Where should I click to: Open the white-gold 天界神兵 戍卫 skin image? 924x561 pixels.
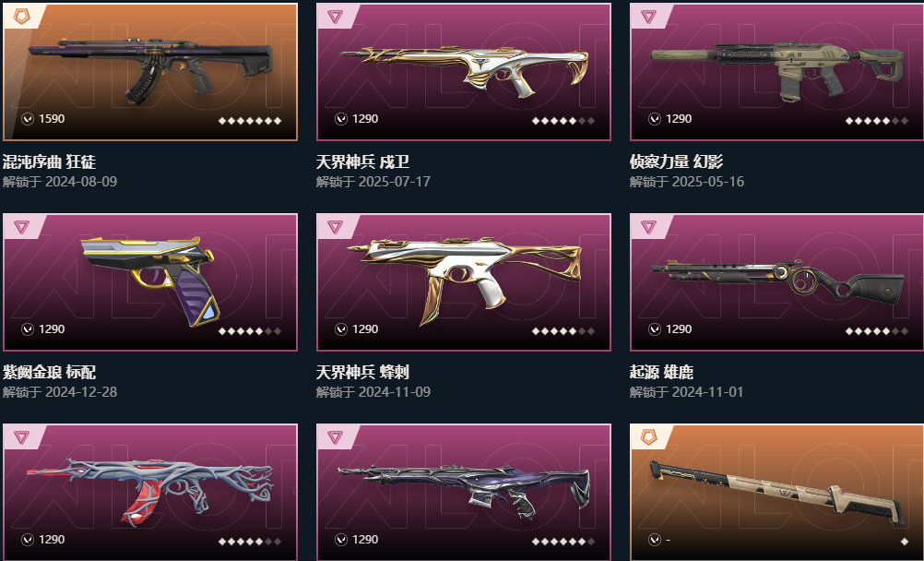[x=464, y=72]
